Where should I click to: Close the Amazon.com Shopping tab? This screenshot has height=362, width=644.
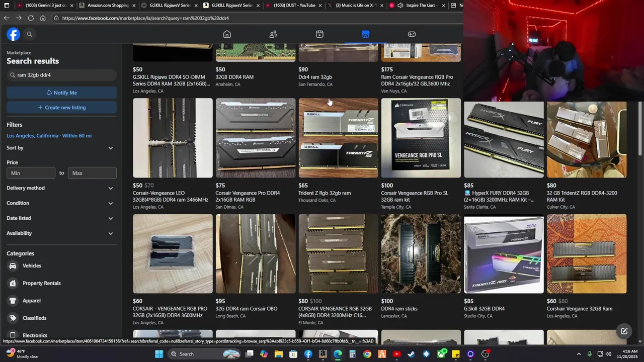point(134,6)
